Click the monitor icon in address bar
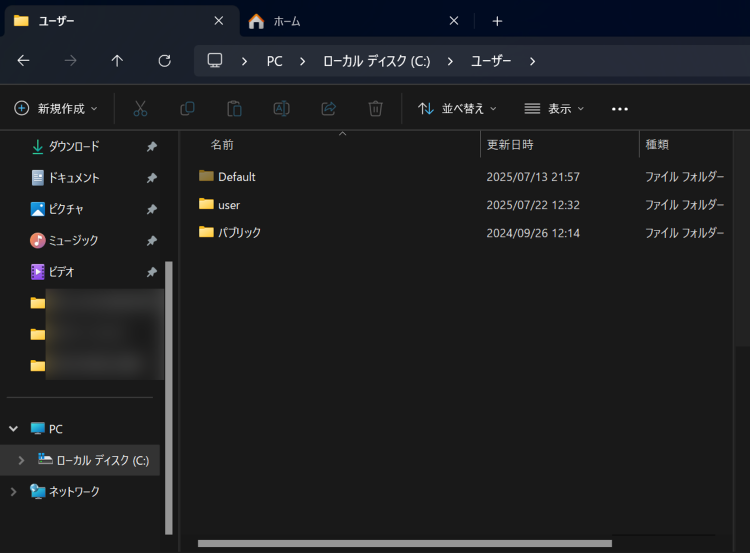Viewport: 750px width, 553px height. click(x=215, y=61)
